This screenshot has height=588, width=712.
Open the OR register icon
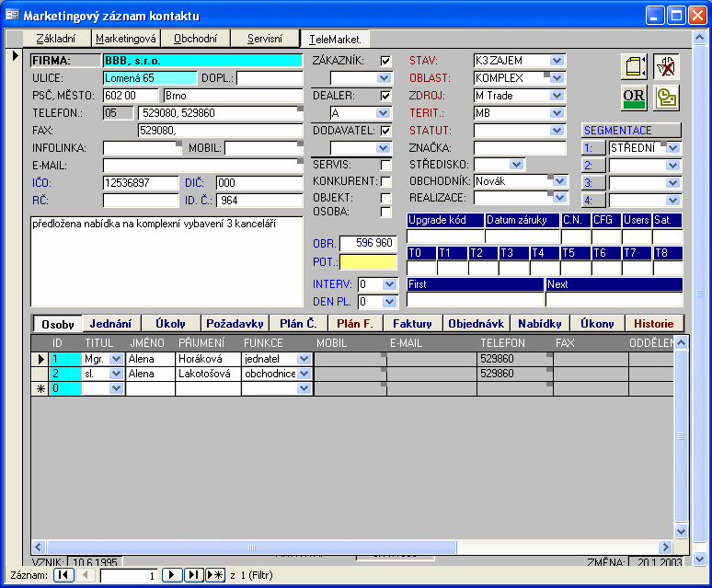[x=634, y=98]
